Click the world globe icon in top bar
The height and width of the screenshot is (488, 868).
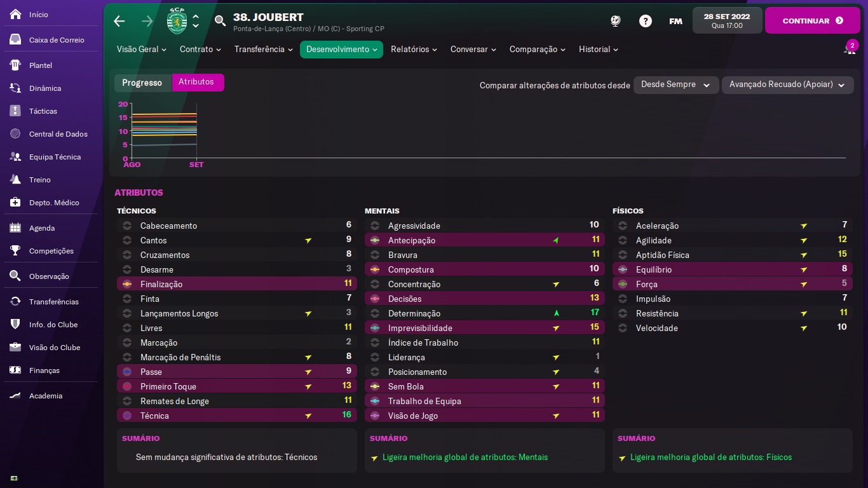(615, 21)
